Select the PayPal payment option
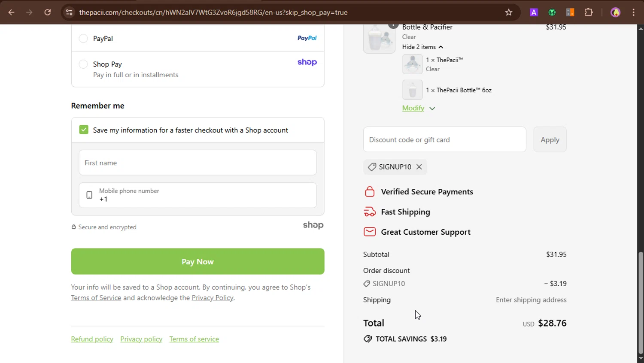Screen dimensions: 644x363 pos(83,39)
